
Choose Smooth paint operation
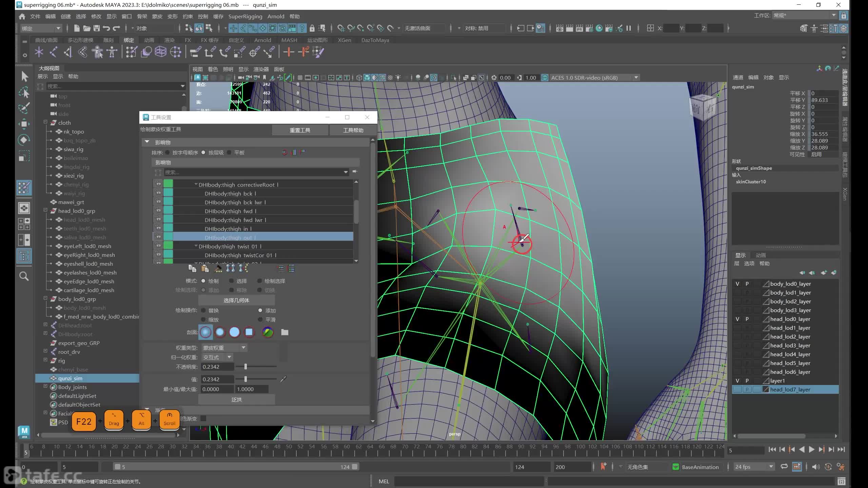pyautogui.click(x=260, y=320)
